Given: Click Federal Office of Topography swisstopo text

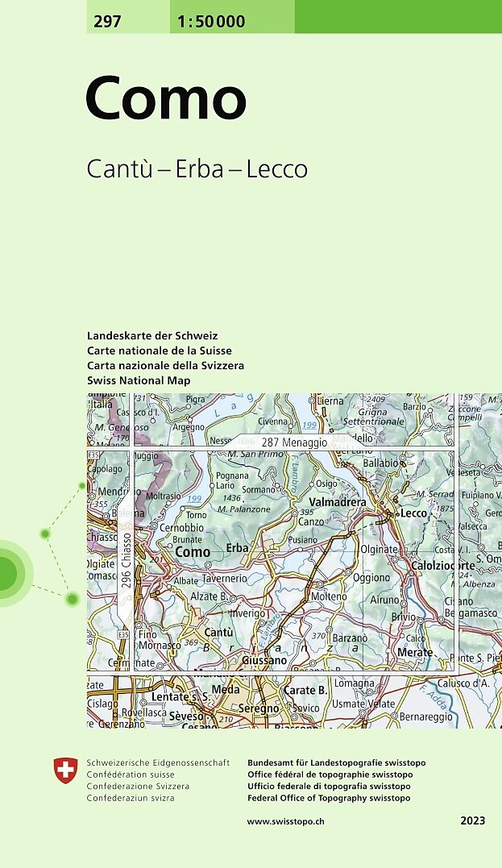Looking at the screenshot, I should (x=329, y=798).
